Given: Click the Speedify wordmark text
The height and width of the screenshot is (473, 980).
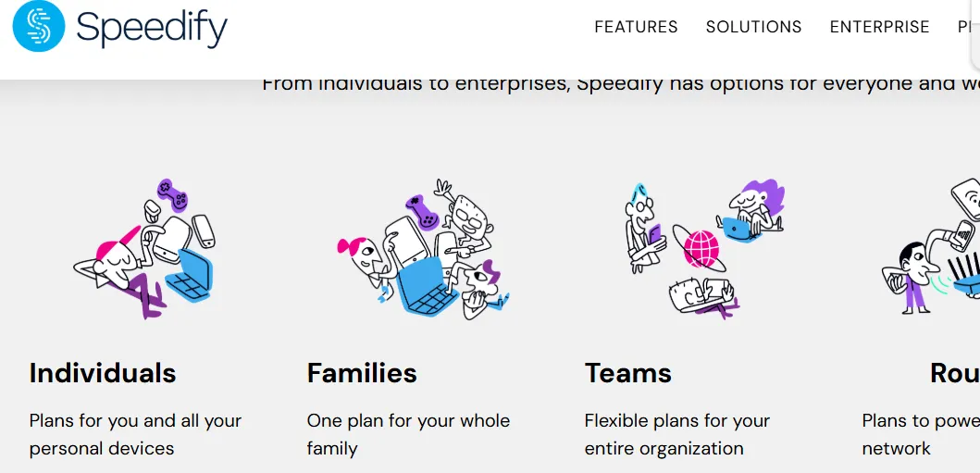Looking at the screenshot, I should [152, 29].
